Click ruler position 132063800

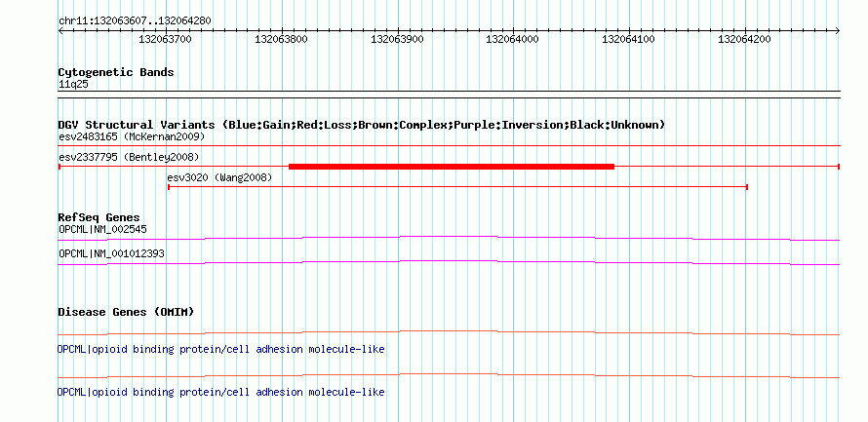(281, 39)
